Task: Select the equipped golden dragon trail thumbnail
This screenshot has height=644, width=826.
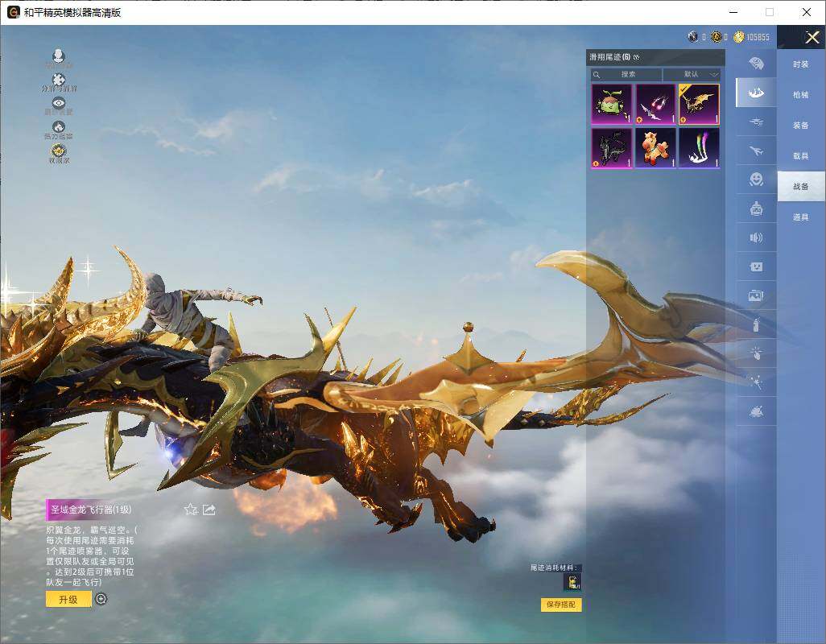Action: [699, 105]
